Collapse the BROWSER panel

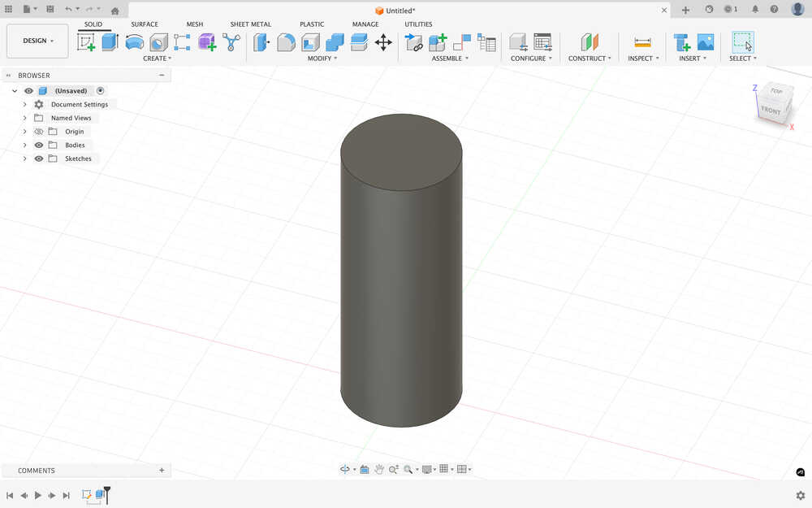pyautogui.click(x=162, y=75)
